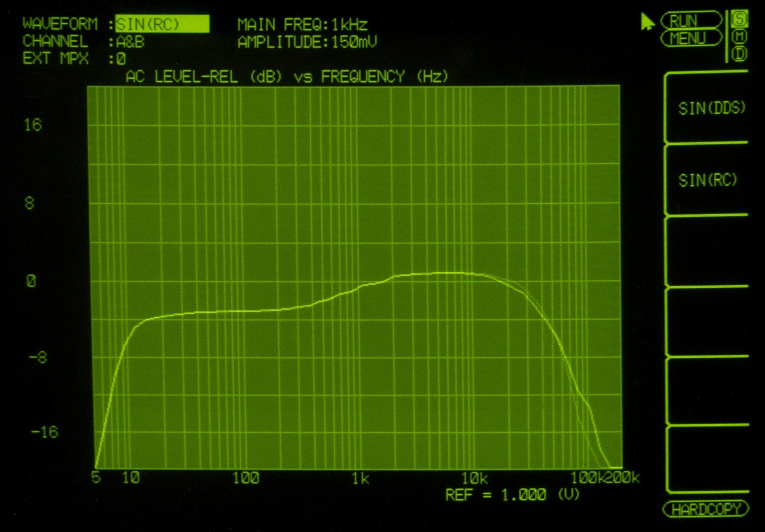Select the CHANNEL A&B setting
The width and height of the screenshot is (765, 532).
click(x=130, y=42)
